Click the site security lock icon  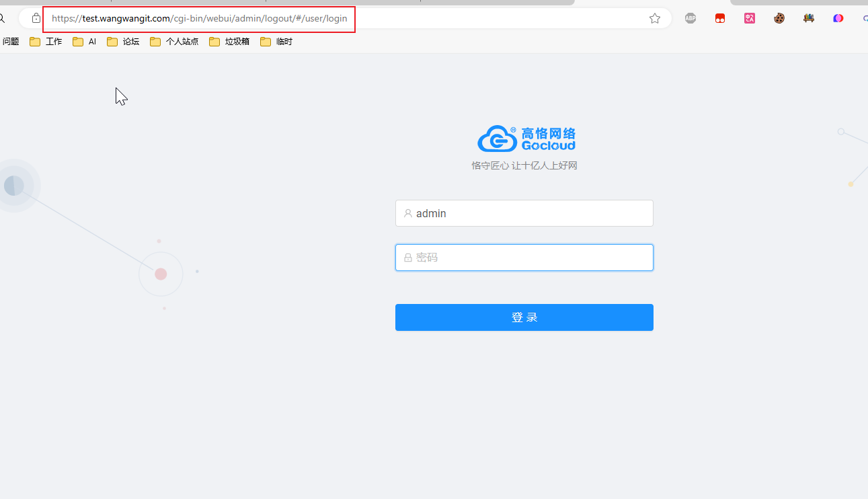[x=36, y=19]
